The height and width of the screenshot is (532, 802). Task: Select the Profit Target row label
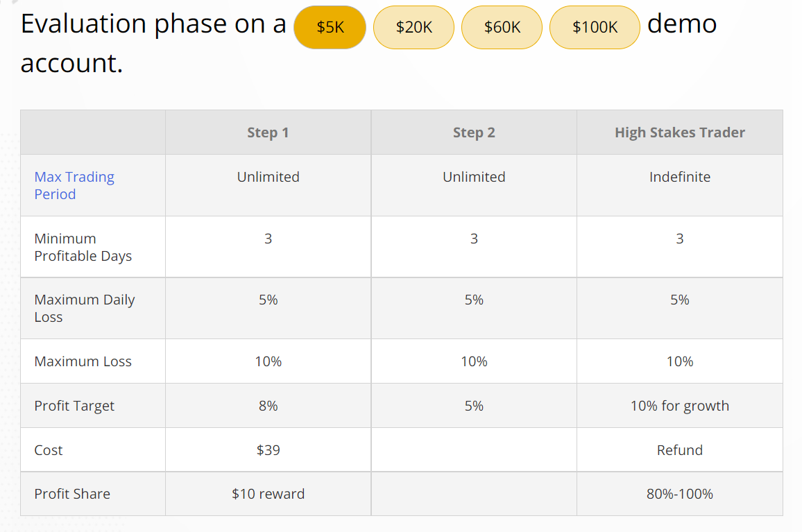[74, 406]
